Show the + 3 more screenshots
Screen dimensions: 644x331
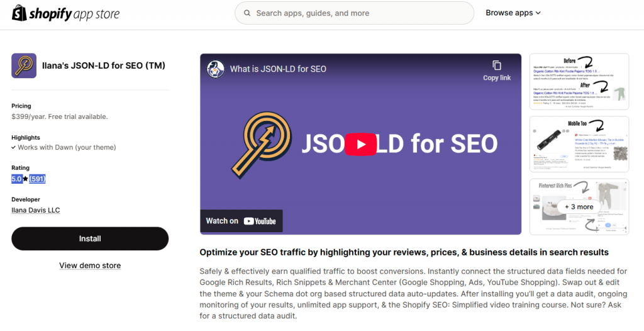point(579,207)
